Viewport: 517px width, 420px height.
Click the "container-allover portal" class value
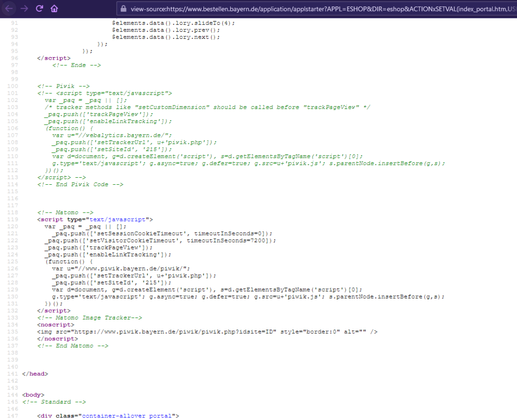(x=127, y=416)
